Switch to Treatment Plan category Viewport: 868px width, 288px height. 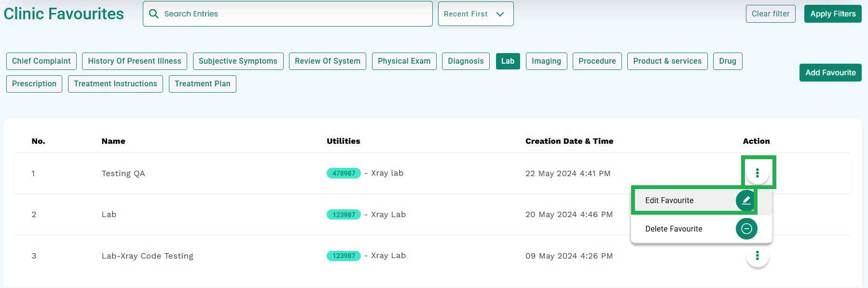(203, 84)
